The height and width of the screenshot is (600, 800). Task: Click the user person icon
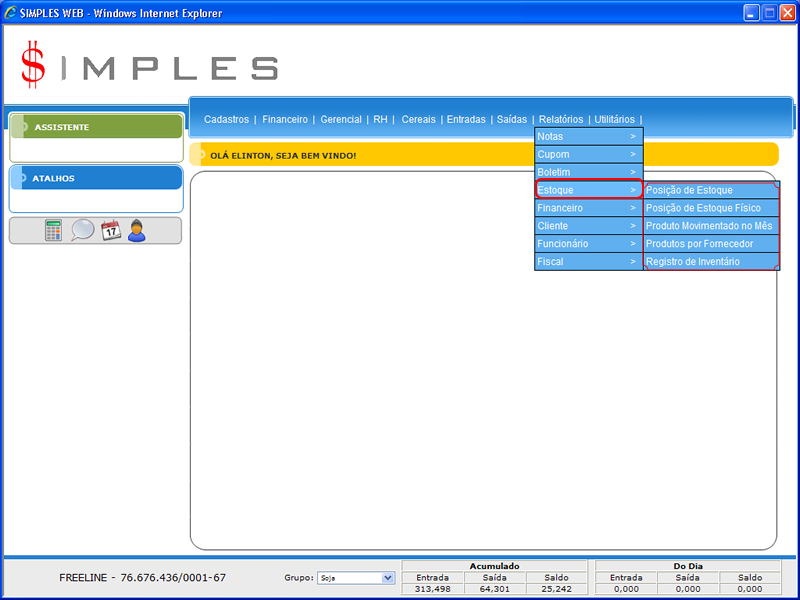click(137, 230)
